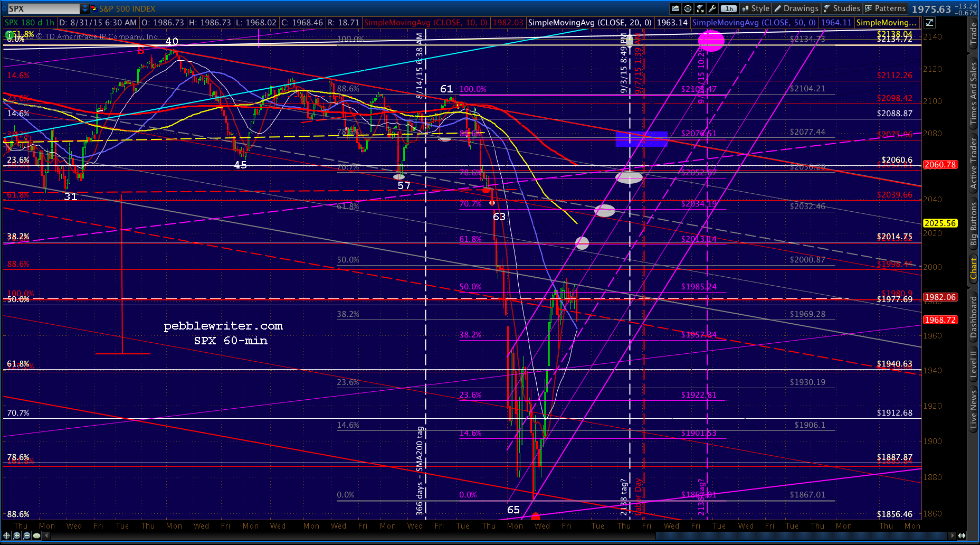Click the share chart icon

click(675, 8)
